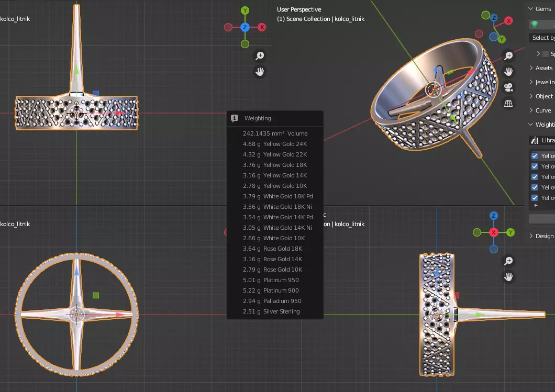Expand the Sp subpanel arrow under Gems
The width and height of the screenshot is (555, 392).
click(538, 54)
